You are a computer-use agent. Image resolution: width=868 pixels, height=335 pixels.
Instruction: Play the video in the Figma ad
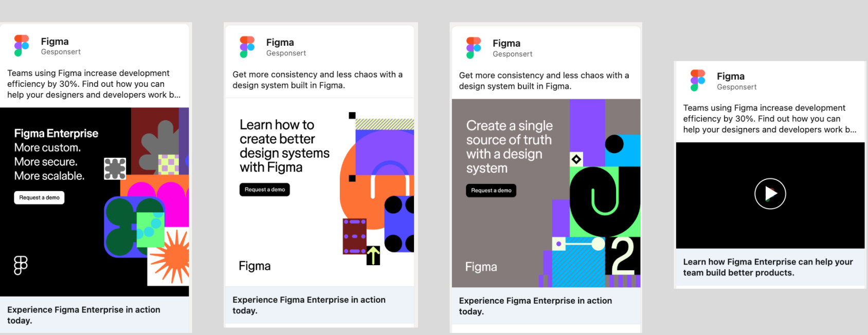coord(770,194)
